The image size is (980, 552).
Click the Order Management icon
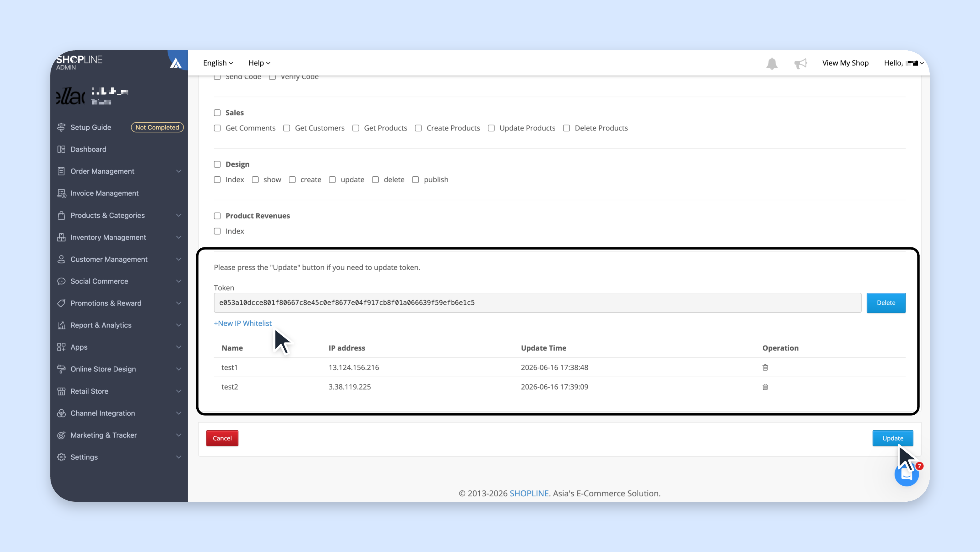tap(61, 171)
